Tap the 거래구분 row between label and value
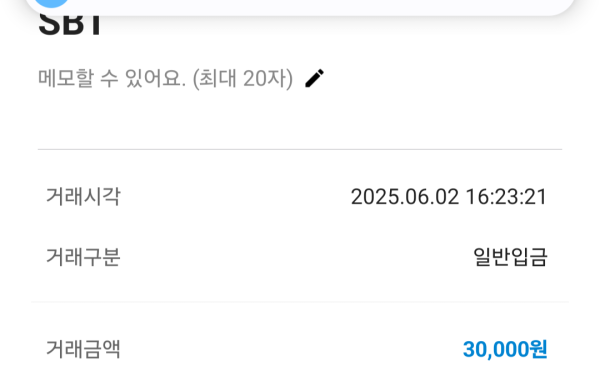600x376 pixels. [x=297, y=257]
